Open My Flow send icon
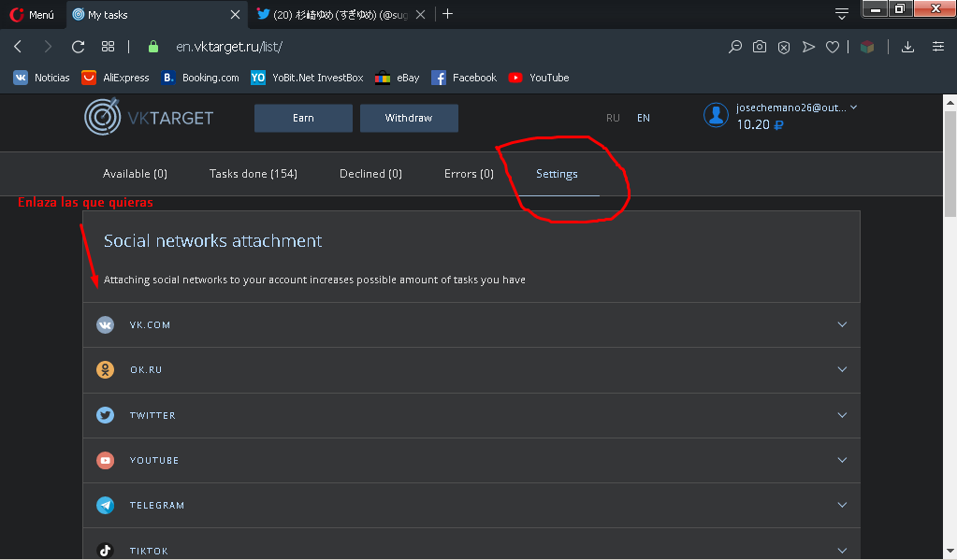The height and width of the screenshot is (560, 957). click(x=808, y=47)
